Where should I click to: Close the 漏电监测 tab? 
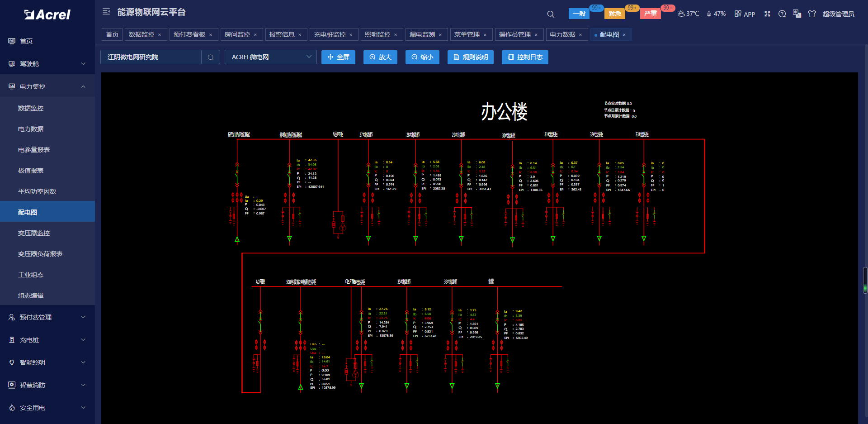(440, 35)
